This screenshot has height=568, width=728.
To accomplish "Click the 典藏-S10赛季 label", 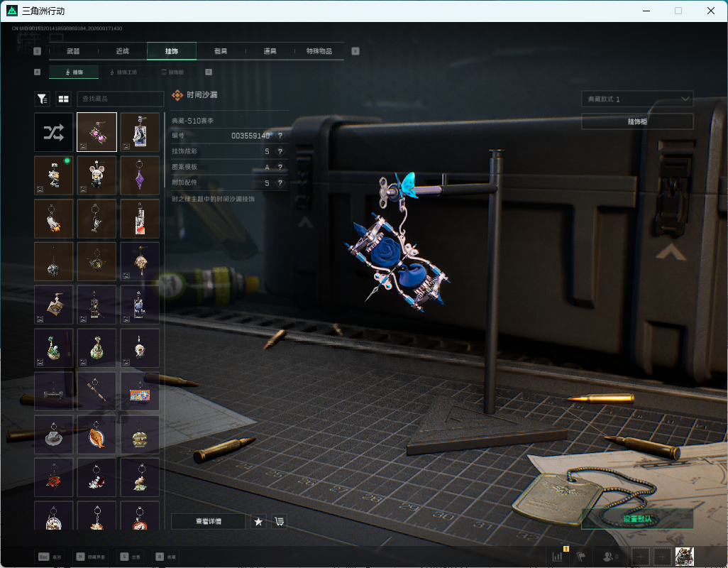I will tap(193, 121).
